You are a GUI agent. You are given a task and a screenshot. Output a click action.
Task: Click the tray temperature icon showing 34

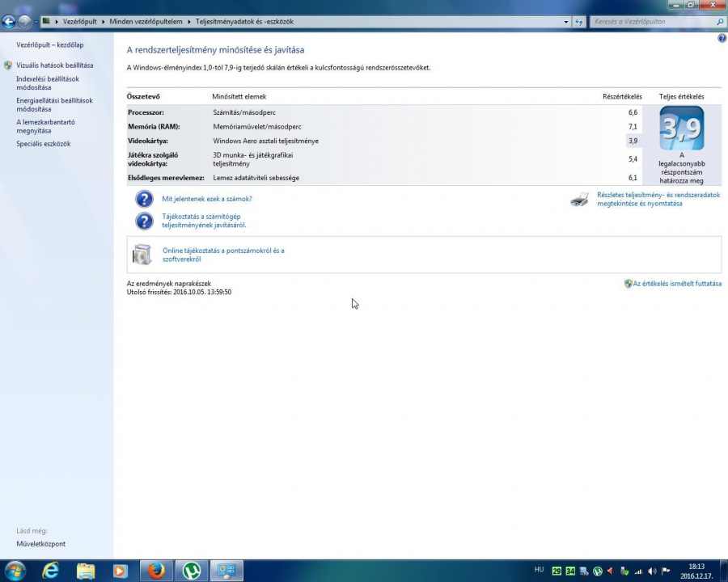click(569, 571)
